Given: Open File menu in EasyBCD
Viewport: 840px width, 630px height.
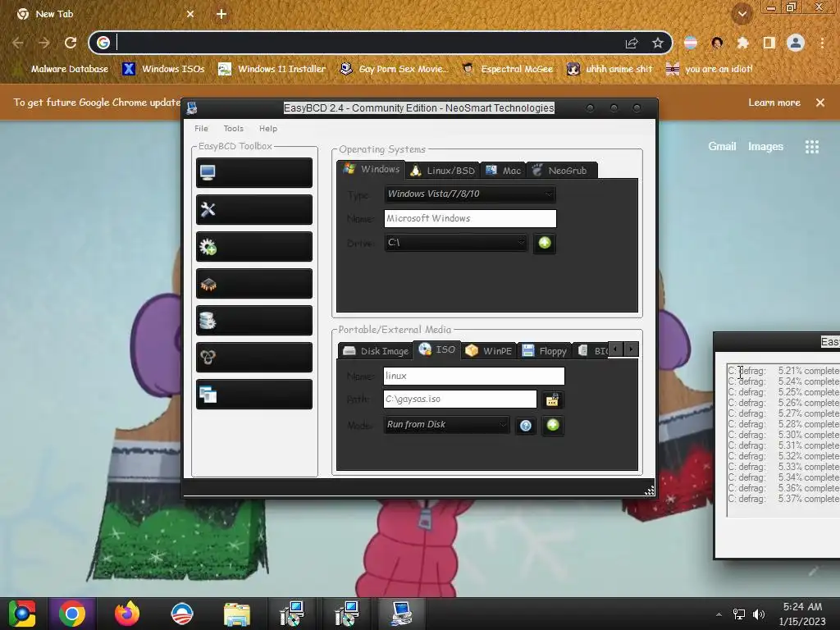Looking at the screenshot, I should (202, 129).
